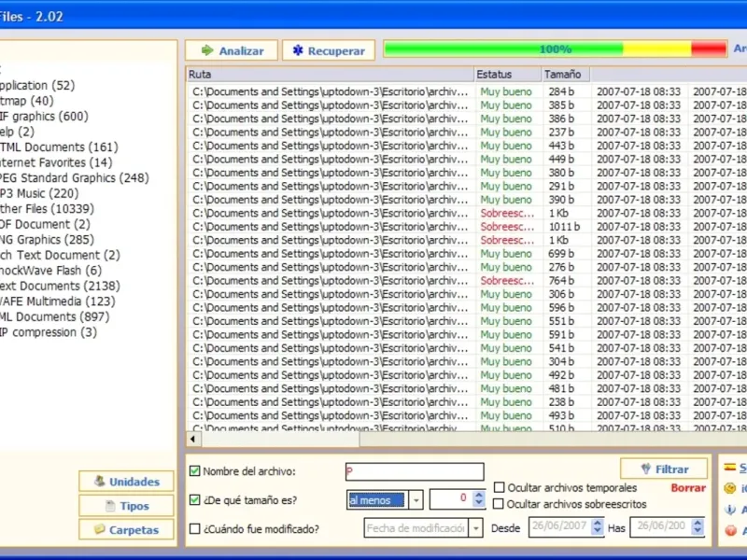Check 'Ocultar archivos temporales'

pos(499,487)
